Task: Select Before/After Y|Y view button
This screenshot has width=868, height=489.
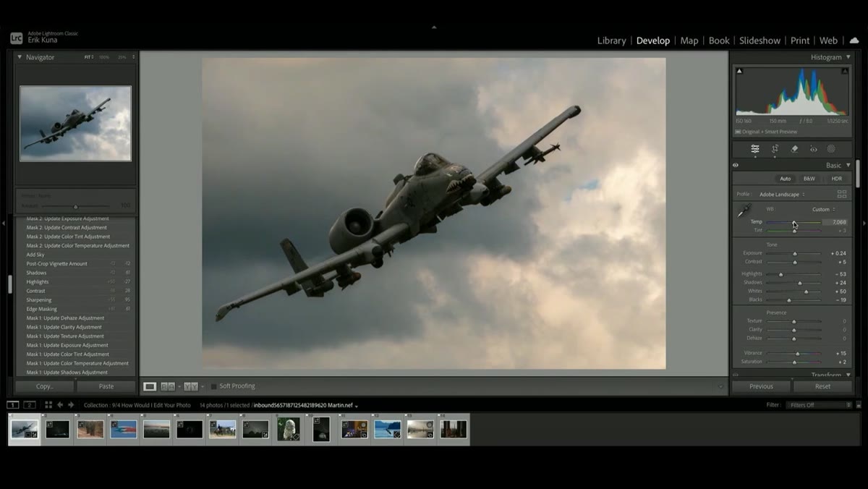Action: point(191,386)
